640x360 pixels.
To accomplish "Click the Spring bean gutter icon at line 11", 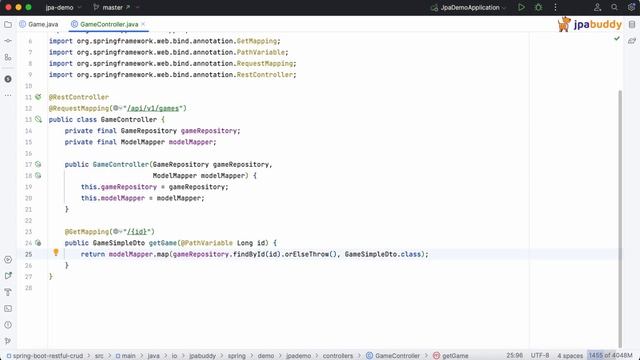I will (38, 97).
